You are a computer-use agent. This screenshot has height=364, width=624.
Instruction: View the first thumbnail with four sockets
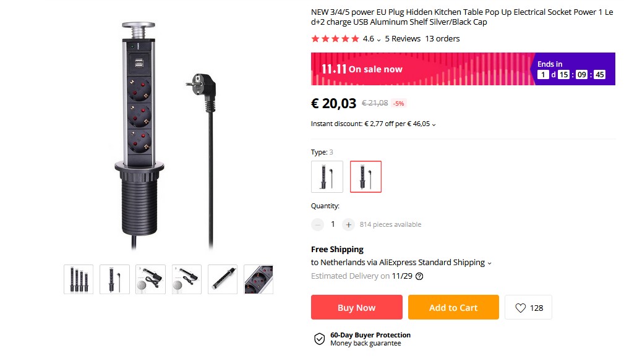click(x=79, y=279)
